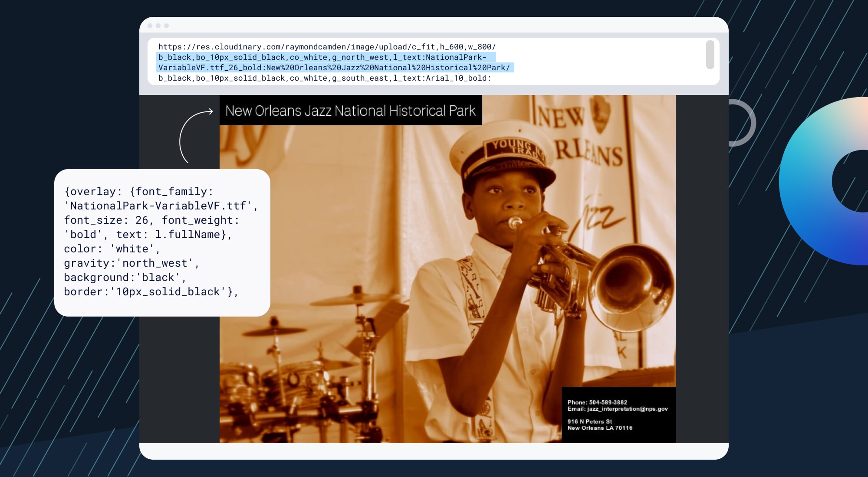Click the National Park Service arrowhead emblem

600,116
